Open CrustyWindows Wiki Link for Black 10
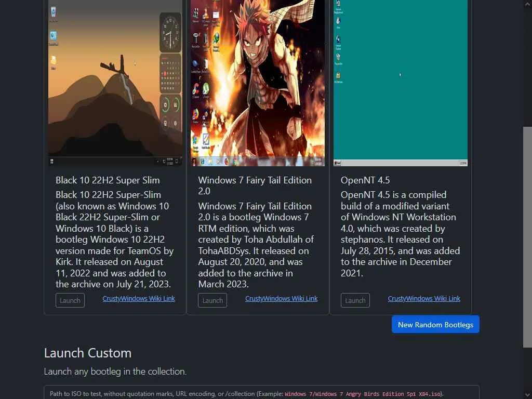This screenshot has height=399, width=532. 138,299
